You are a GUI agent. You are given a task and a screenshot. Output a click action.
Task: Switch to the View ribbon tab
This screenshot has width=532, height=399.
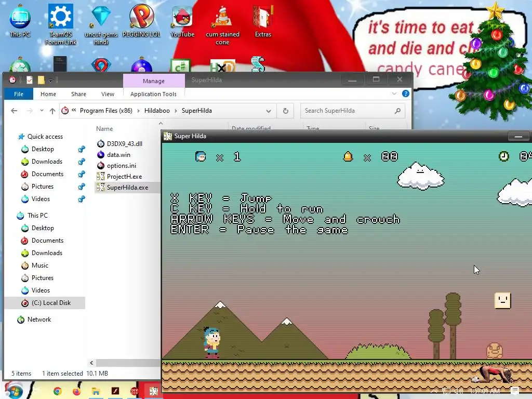pyautogui.click(x=108, y=94)
